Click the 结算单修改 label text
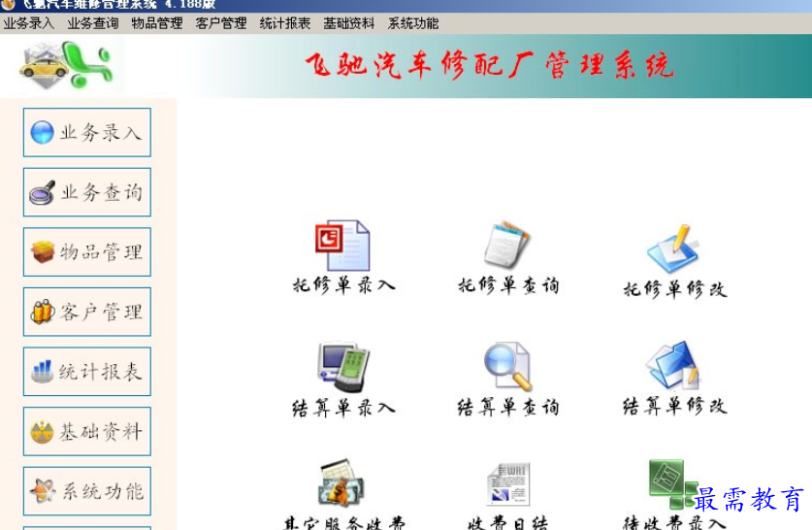Viewport: 812px width, 530px height. (x=675, y=406)
